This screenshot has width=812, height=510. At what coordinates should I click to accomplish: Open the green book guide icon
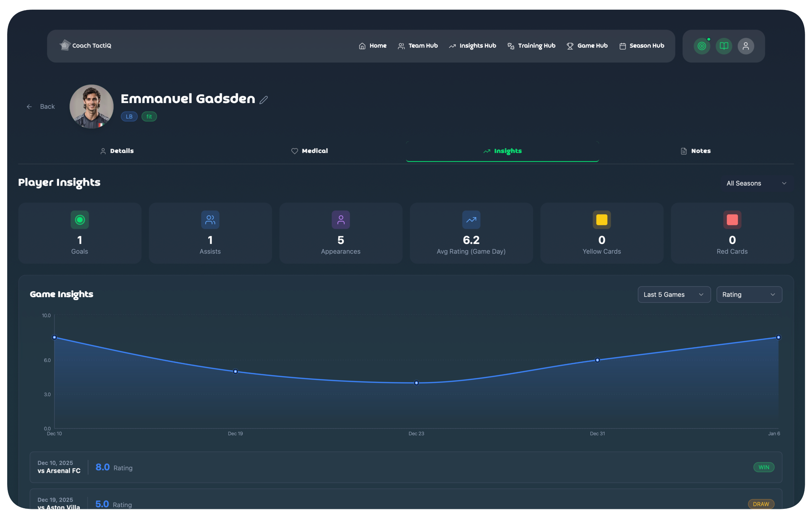(x=724, y=46)
